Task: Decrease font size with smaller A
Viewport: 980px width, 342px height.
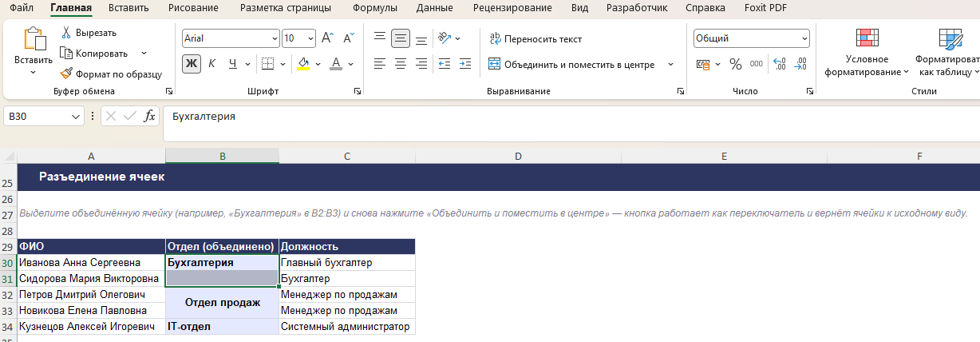Action: coord(349,38)
